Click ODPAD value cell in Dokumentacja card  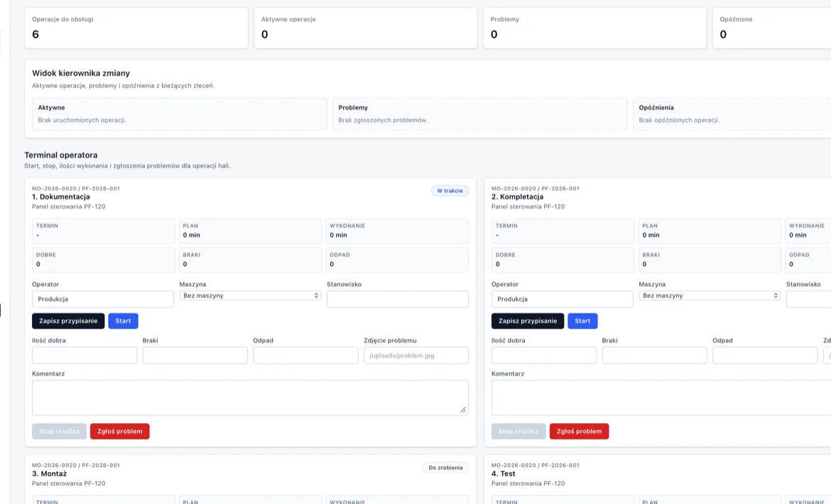click(397, 260)
